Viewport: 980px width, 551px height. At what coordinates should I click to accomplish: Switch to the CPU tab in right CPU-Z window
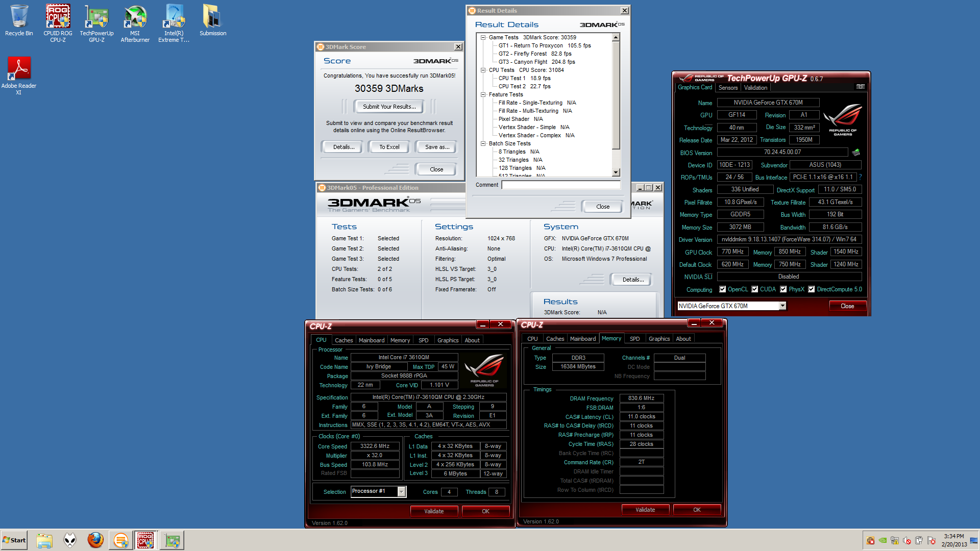click(532, 339)
